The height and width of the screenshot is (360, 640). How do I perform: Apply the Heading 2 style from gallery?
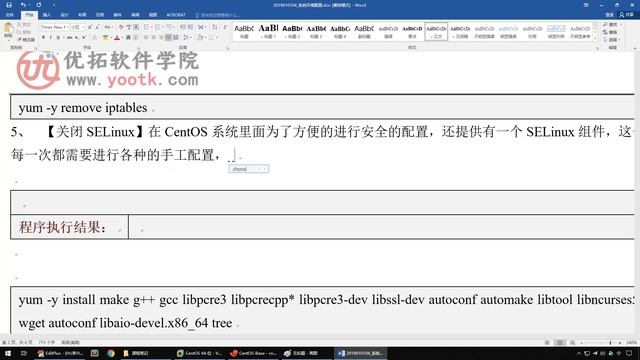292,31
